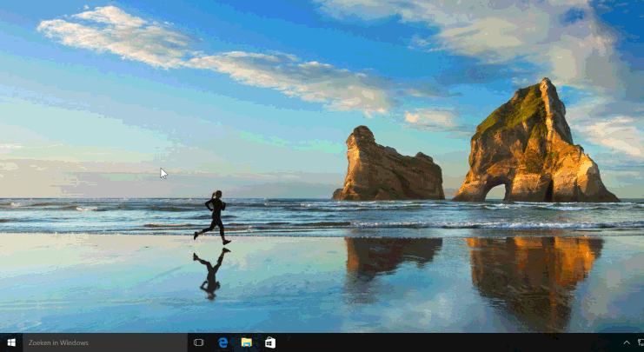This screenshot has height=352, width=644.
Task: Launch Microsoft Edge from the taskbar
Action: click(222, 342)
